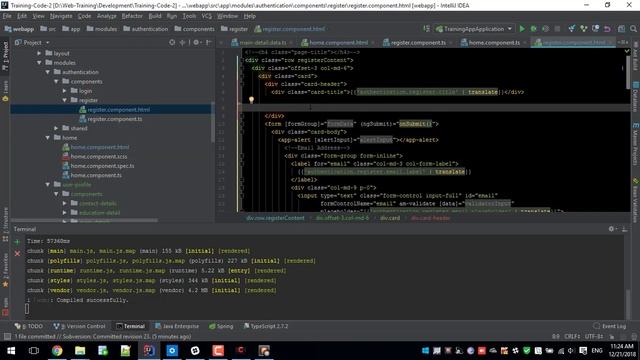Image resolution: width=640 pixels, height=360 pixels.
Task: Expand the login folder in the tree
Action: click(64, 91)
